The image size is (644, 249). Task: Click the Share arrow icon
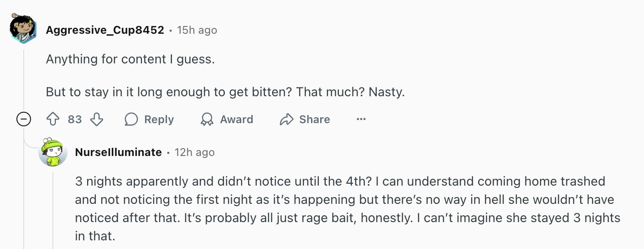[286, 119]
